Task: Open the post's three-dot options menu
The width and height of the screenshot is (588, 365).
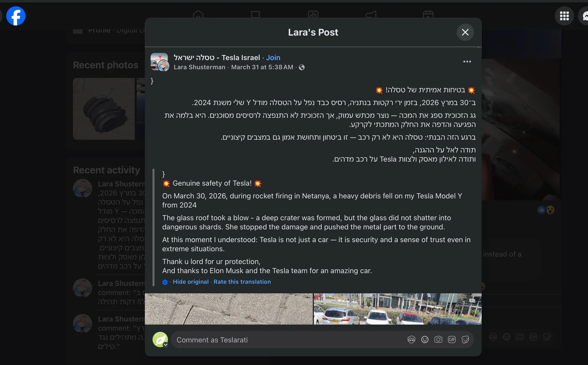Action: 467,62
